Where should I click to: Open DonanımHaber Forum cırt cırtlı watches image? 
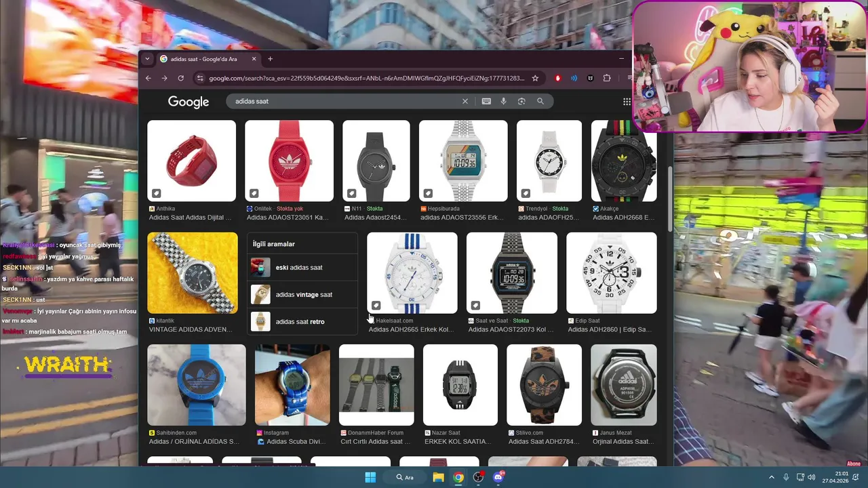(376, 385)
